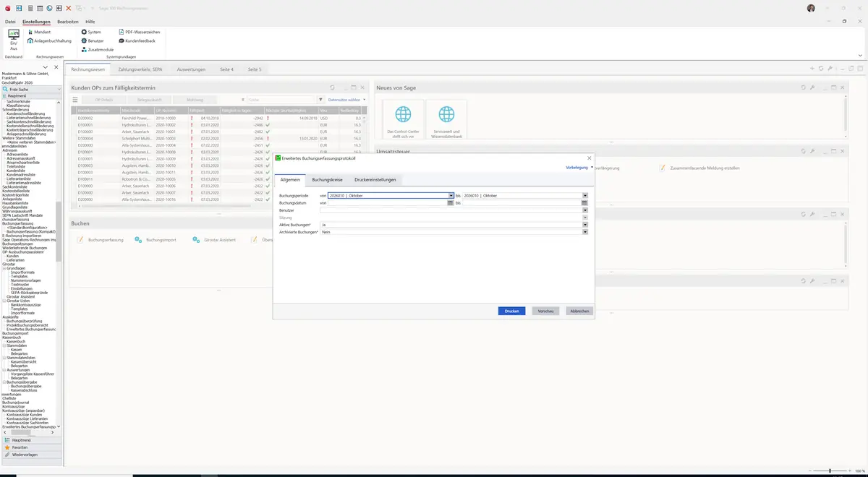Image resolution: width=868 pixels, height=477 pixels.
Task: Open the Mandant settings icon
Action: tap(30, 32)
